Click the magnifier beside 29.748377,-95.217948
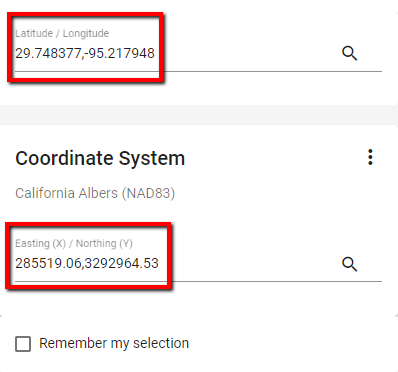This screenshot has width=398, height=372. tap(349, 53)
